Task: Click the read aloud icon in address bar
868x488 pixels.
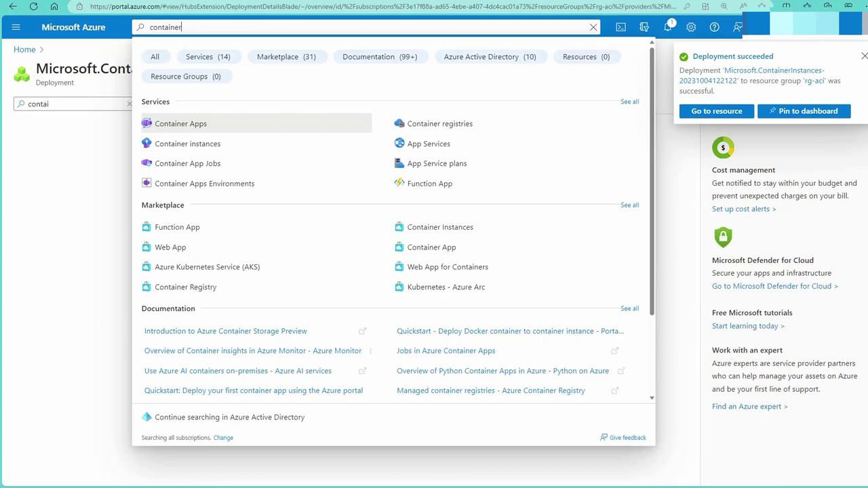Action: coord(743,6)
